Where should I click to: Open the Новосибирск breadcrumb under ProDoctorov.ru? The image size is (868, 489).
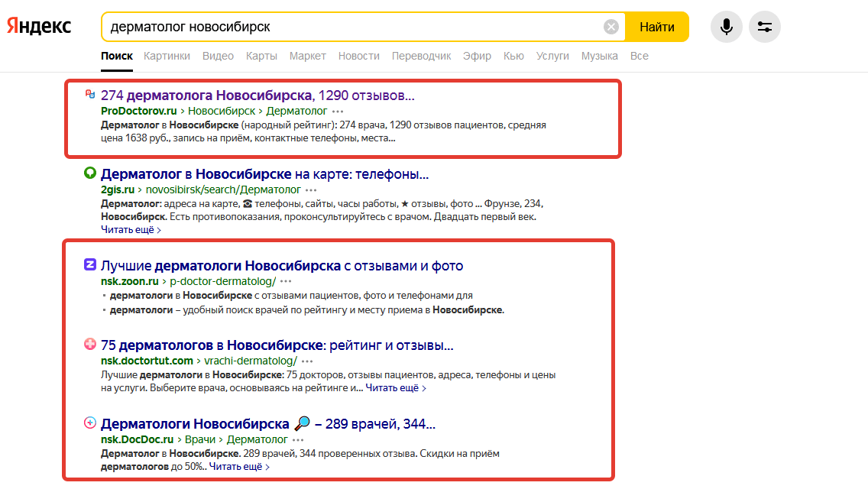(222, 112)
